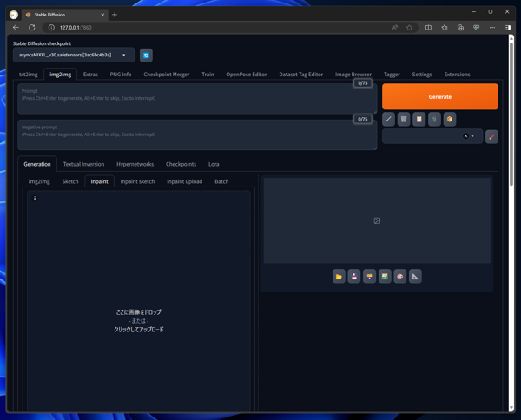Screen dimensions: 521x420
Task: Send image to img2img picture icon
Action: tap(385, 277)
